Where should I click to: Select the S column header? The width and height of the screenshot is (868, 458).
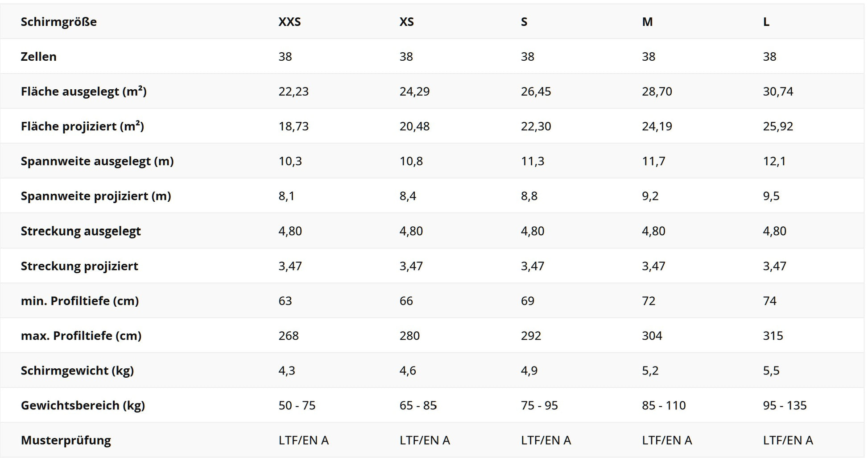(x=524, y=22)
